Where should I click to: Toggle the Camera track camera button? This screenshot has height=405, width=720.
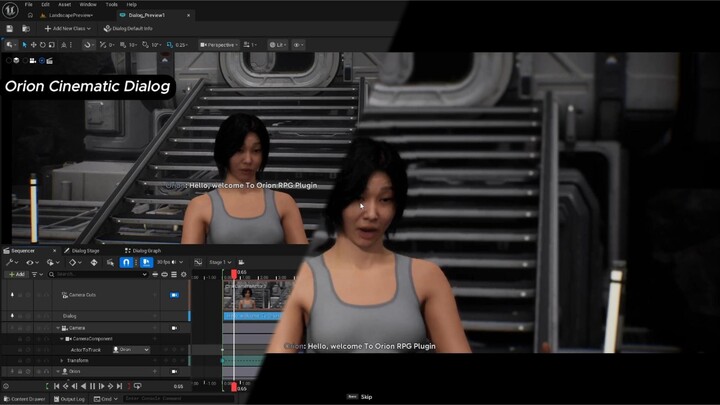coord(174,328)
